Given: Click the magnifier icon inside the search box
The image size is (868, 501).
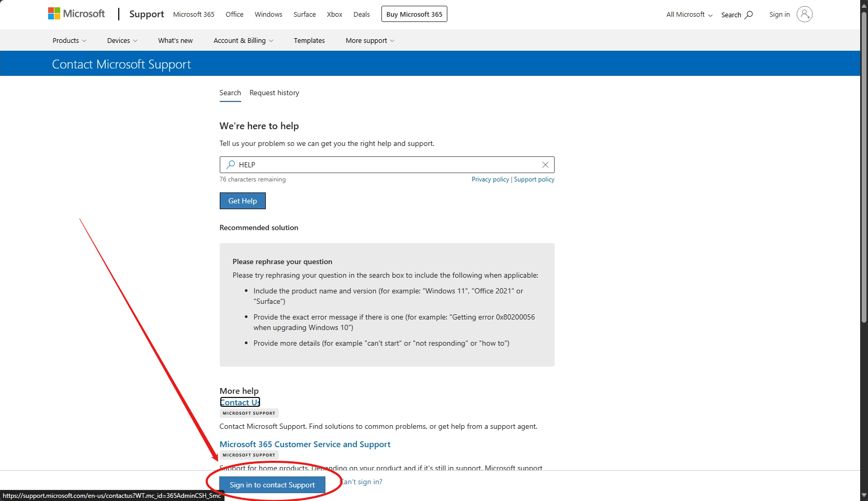Looking at the screenshot, I should (x=230, y=165).
